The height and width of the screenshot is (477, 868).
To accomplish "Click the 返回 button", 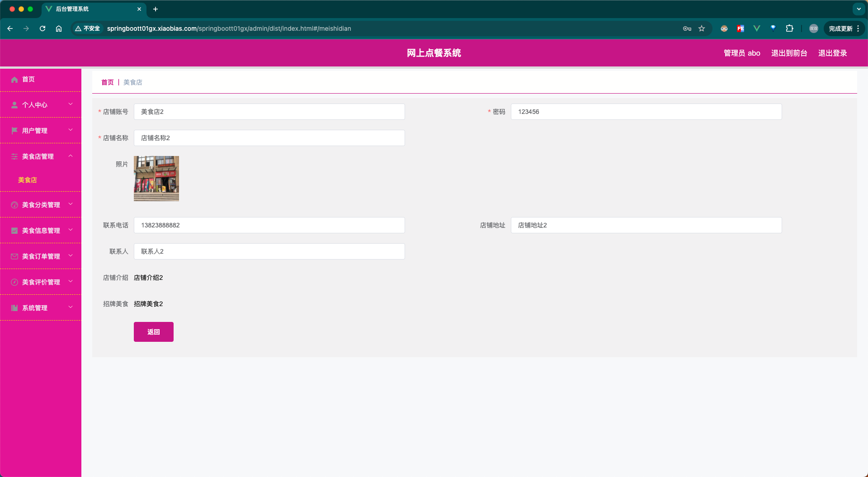I will (154, 332).
